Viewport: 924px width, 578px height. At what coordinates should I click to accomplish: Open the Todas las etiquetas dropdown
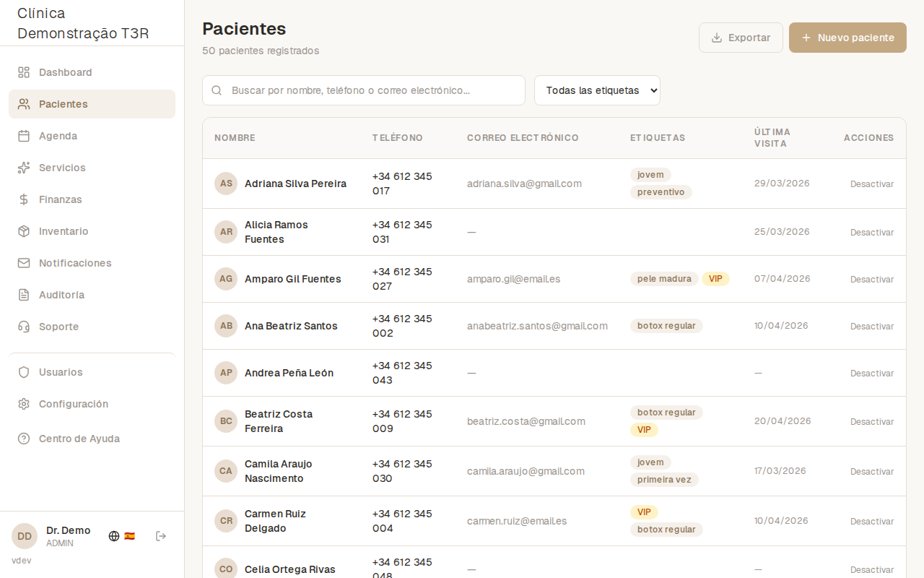tap(597, 90)
